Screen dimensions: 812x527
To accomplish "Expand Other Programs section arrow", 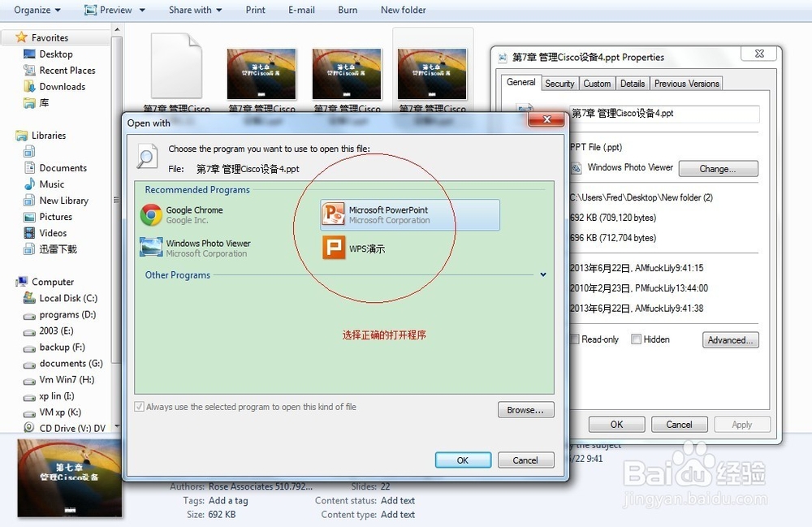I will (x=543, y=274).
